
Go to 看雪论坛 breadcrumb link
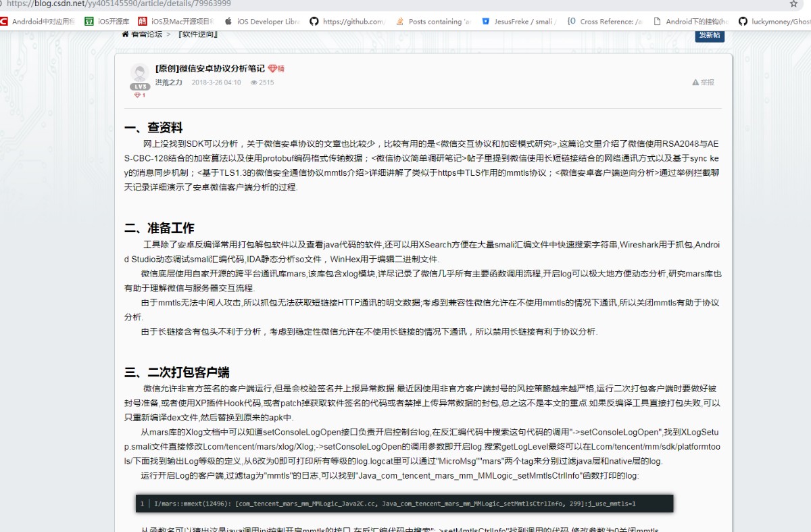[147, 34]
